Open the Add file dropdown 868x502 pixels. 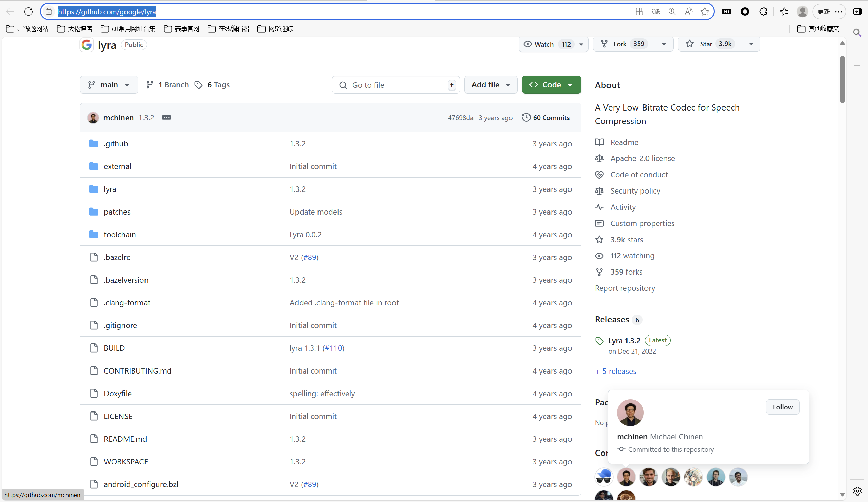pos(491,85)
